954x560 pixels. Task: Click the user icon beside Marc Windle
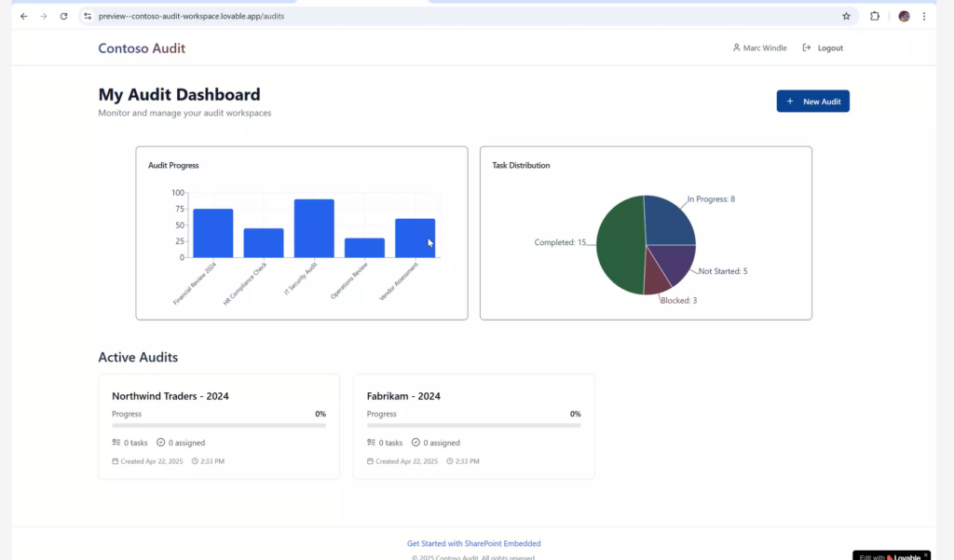736,48
